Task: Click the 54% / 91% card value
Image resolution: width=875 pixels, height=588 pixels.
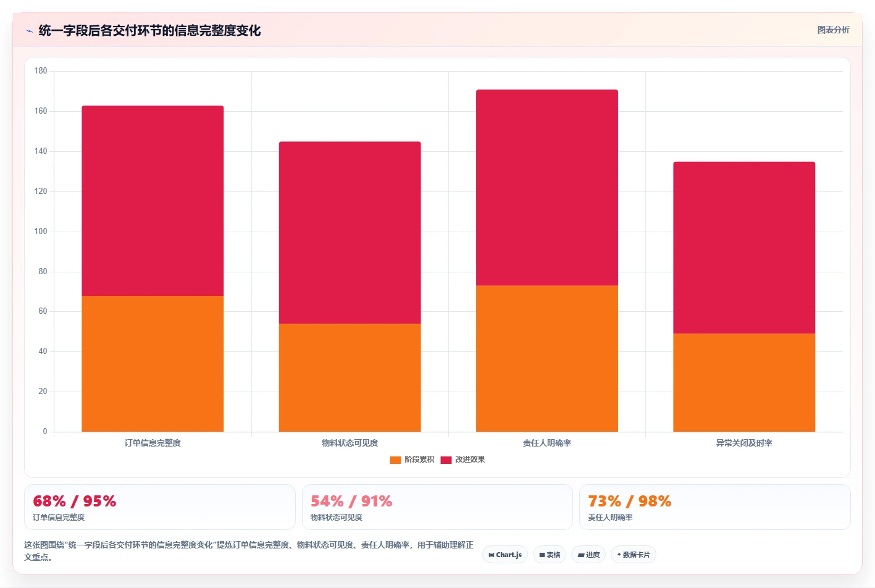Action: pos(351,501)
